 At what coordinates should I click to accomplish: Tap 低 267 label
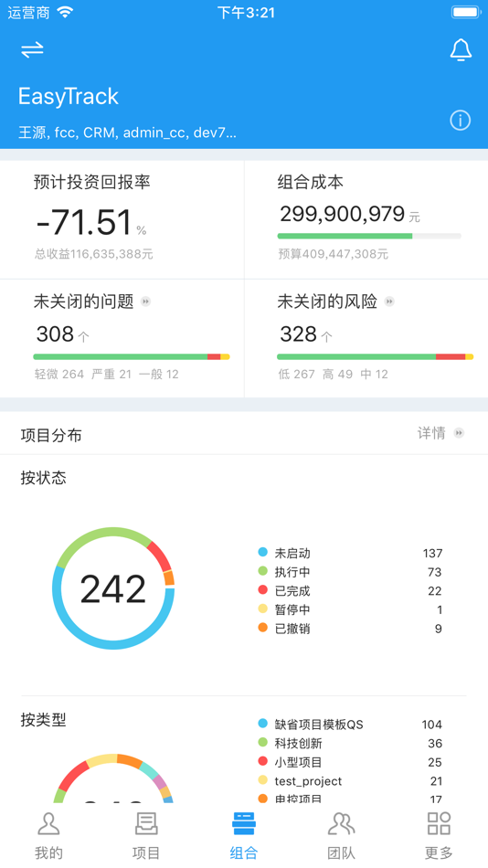(x=296, y=375)
